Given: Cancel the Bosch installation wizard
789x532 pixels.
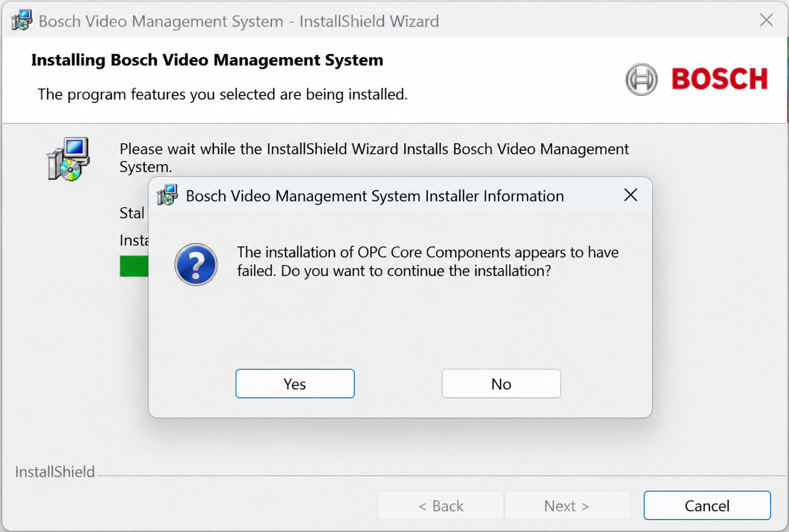Looking at the screenshot, I should 707,505.
